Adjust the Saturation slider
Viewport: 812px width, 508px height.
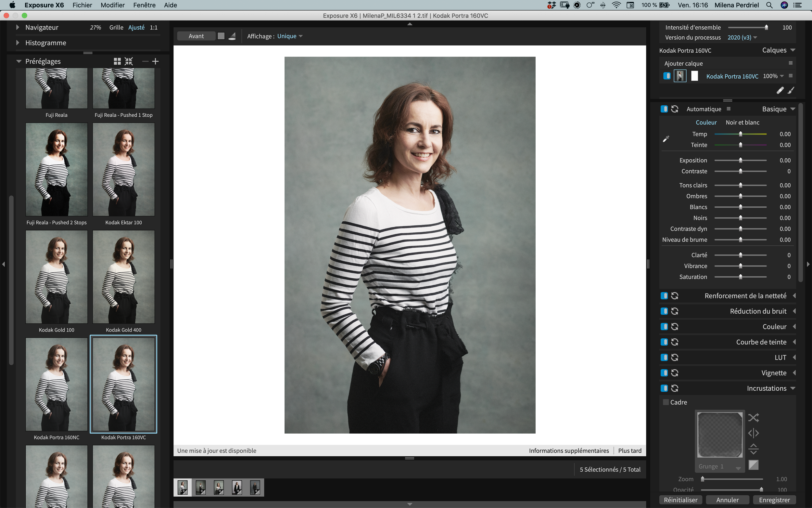click(x=740, y=277)
